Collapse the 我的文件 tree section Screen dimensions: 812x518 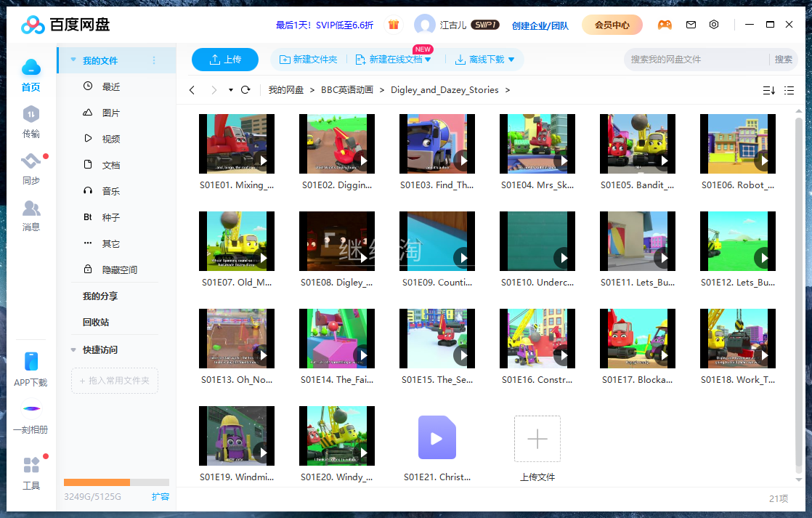coord(73,60)
